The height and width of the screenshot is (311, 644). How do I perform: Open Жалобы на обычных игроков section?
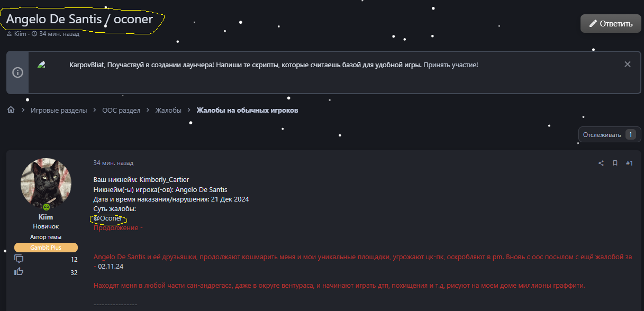click(x=247, y=110)
